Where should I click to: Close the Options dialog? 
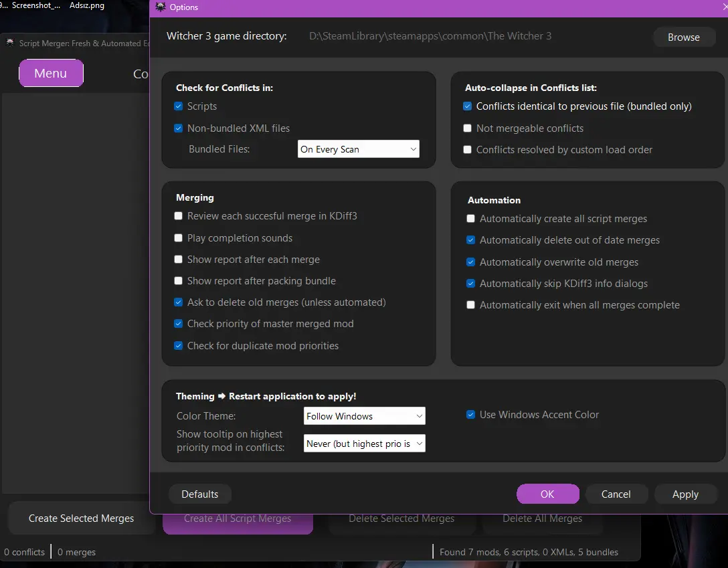pyautogui.click(x=725, y=7)
